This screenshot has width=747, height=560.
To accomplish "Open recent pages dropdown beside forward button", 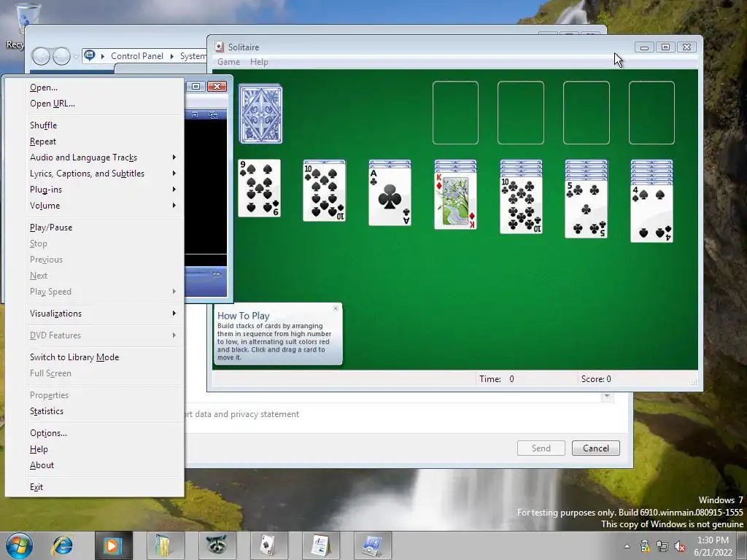I will pyautogui.click(x=76, y=57).
